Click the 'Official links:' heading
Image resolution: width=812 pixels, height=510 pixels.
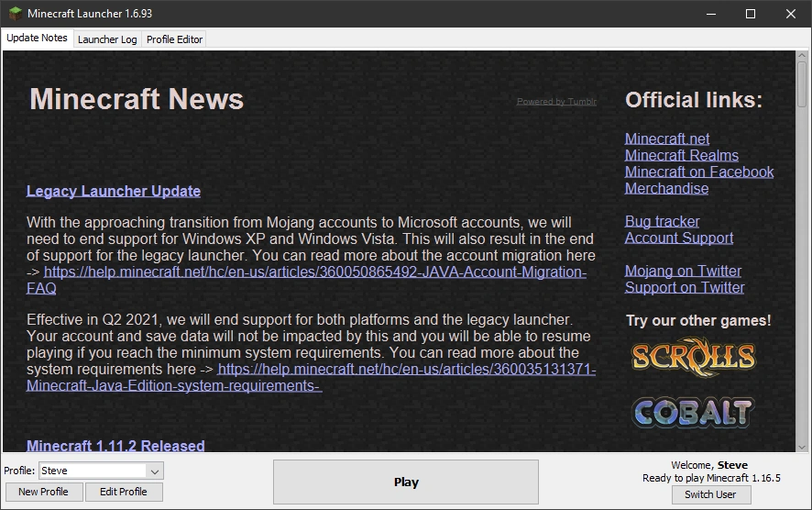(694, 100)
